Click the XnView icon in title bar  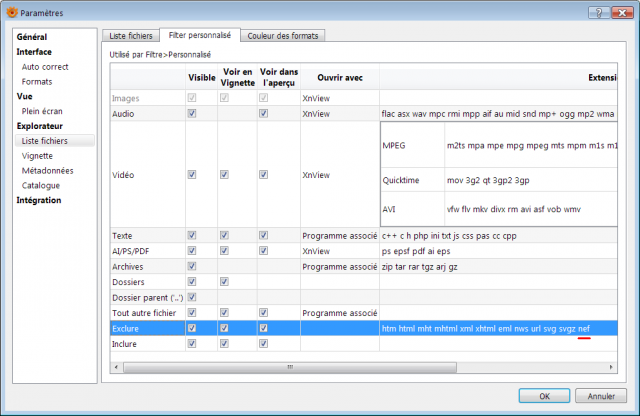12,13
